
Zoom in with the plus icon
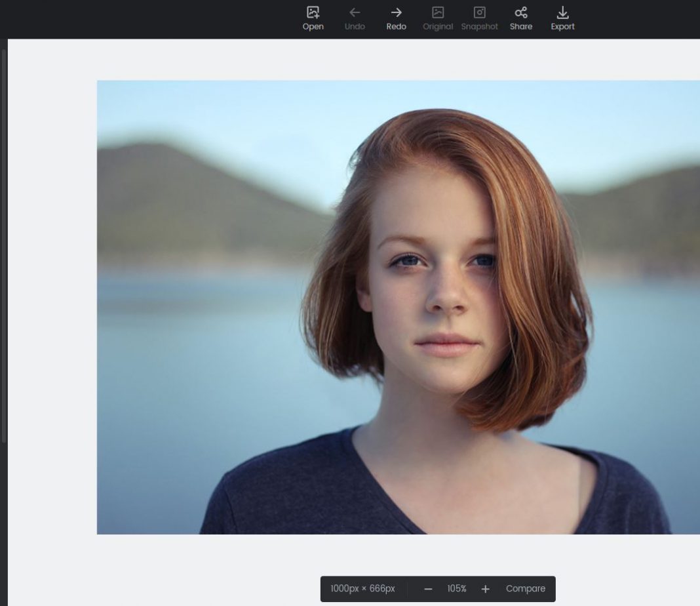point(485,589)
